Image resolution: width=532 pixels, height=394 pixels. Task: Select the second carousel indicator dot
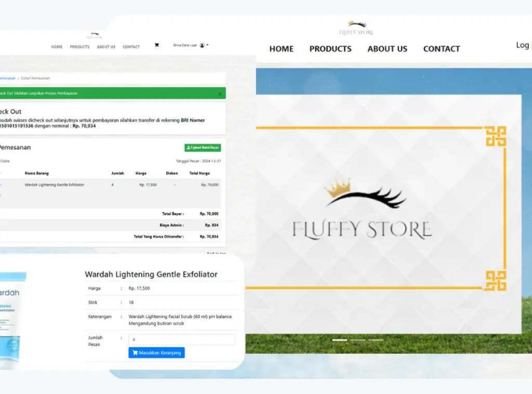click(x=358, y=340)
